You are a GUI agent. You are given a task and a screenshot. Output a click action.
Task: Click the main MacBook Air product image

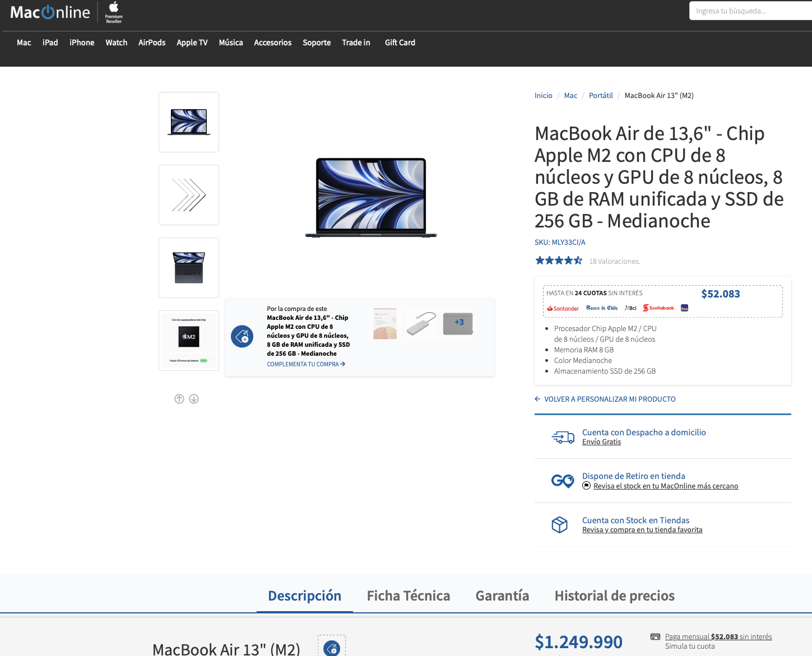click(371, 197)
